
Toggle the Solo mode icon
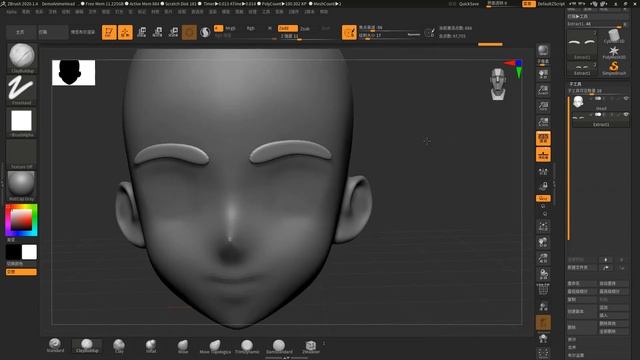coord(543,338)
